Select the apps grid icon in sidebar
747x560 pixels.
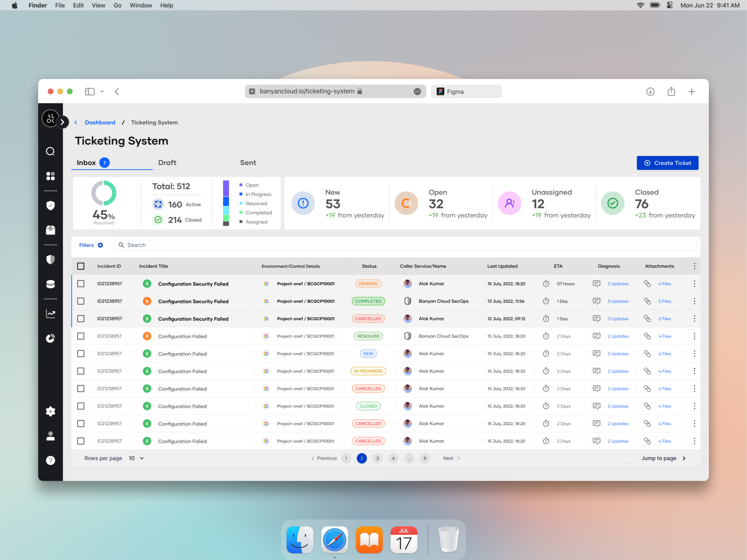click(x=51, y=176)
